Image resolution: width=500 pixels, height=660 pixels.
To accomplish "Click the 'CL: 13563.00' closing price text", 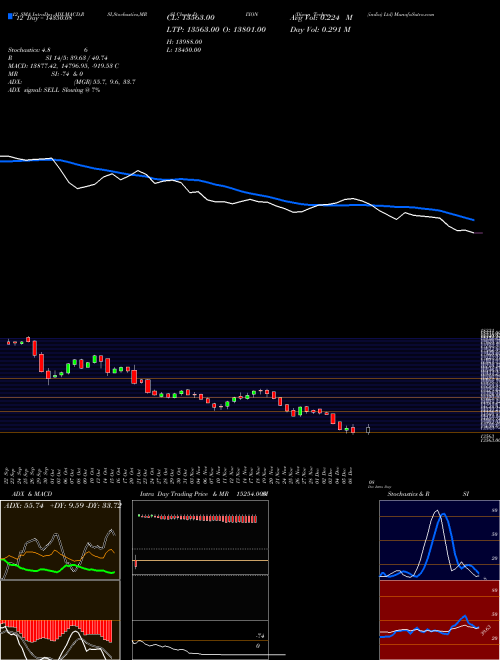I will (191, 18).
